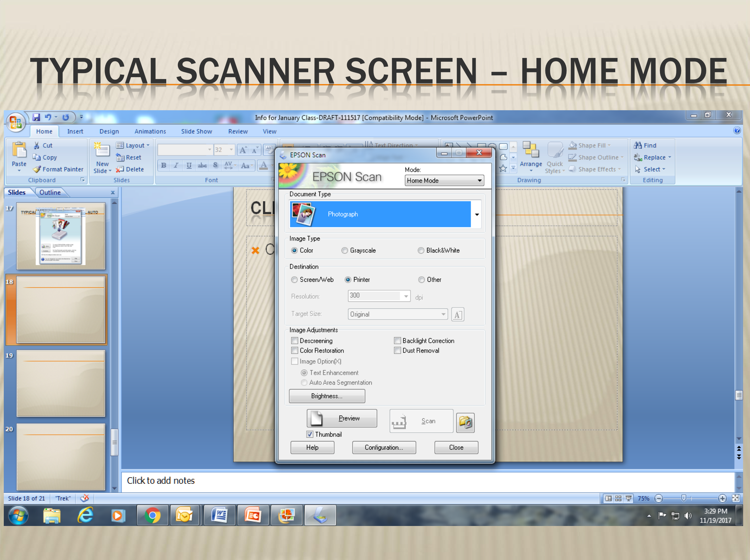Open Word from the taskbar
750x560 pixels.
(x=219, y=516)
